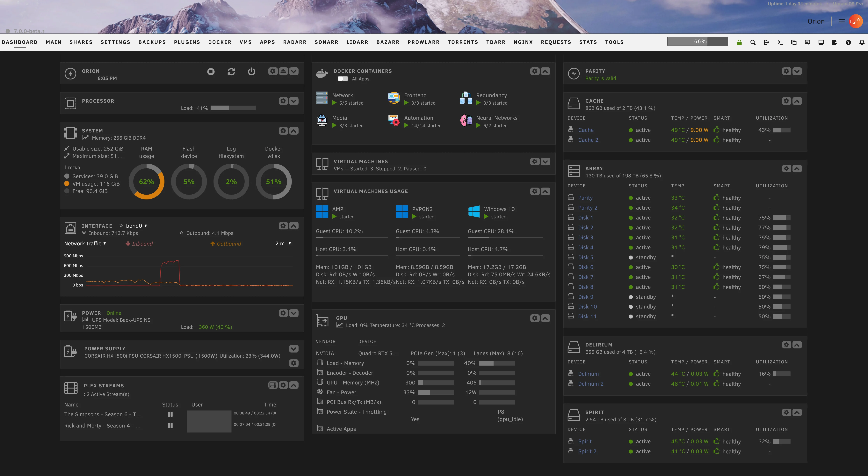The width and height of the screenshot is (868, 476).
Task: Open the DOCKER menu tab
Action: (220, 42)
